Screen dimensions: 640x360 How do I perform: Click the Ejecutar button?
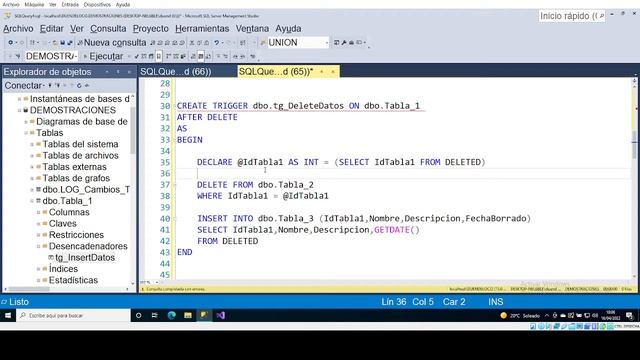pos(103,56)
